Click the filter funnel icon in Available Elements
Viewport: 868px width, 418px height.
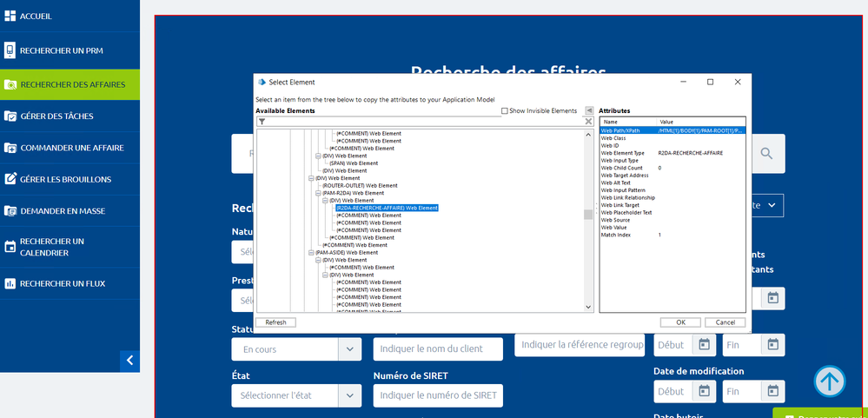click(262, 122)
